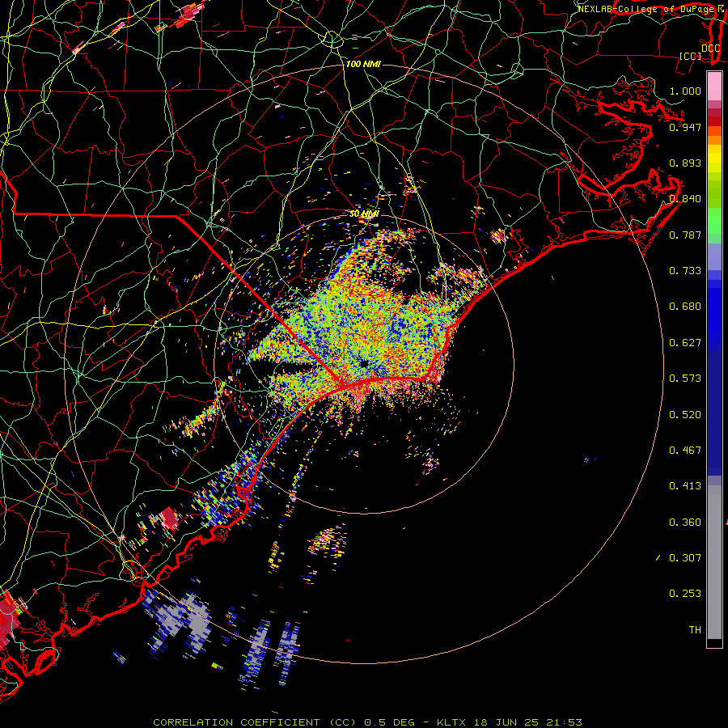Viewport: 728px width, 728px height.
Task: Click the DCC product label
Action: click(710, 49)
